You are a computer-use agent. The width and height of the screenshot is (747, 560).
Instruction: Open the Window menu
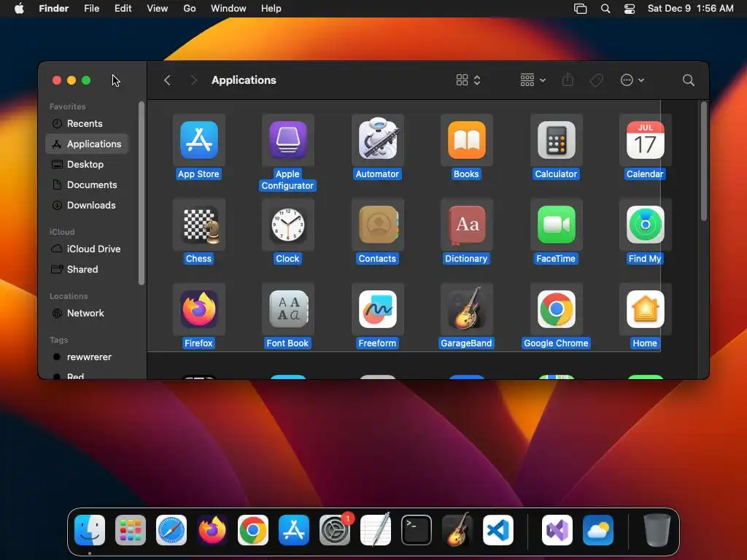(x=228, y=9)
